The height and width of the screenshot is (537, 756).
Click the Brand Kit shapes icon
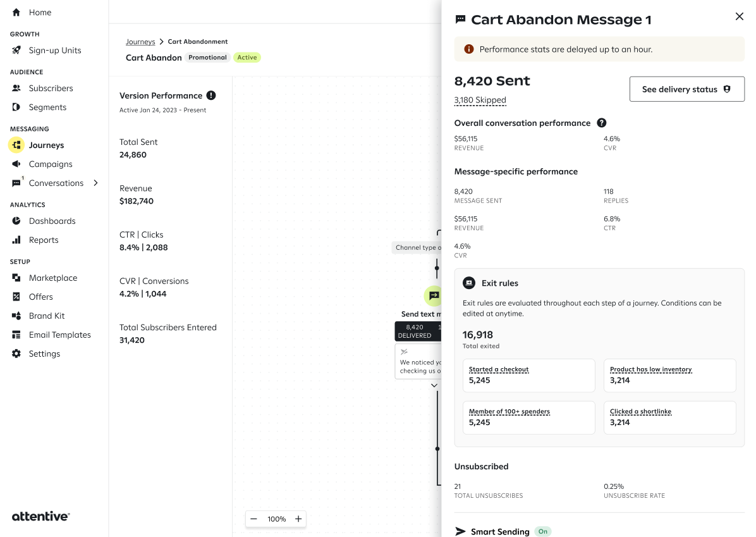(x=16, y=316)
